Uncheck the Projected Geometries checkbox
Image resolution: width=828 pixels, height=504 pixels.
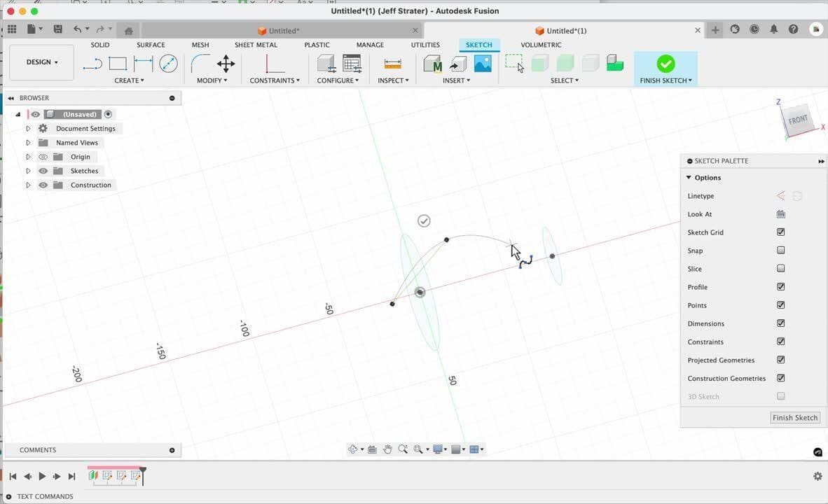(x=781, y=359)
